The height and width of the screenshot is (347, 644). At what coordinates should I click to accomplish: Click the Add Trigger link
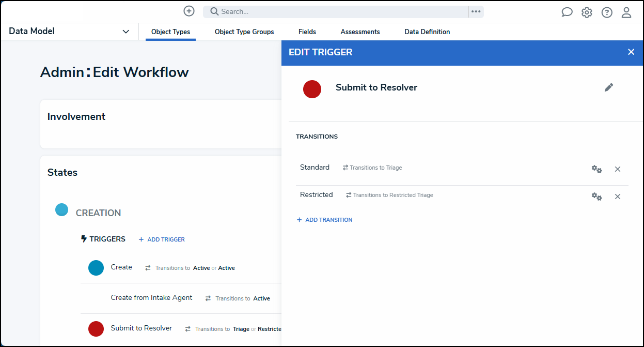(162, 239)
